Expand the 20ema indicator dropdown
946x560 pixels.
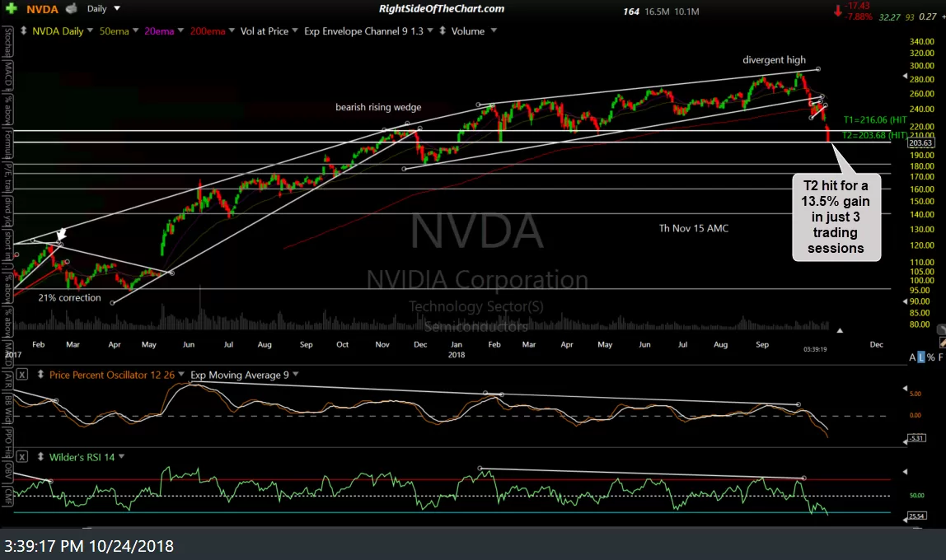[180, 30]
